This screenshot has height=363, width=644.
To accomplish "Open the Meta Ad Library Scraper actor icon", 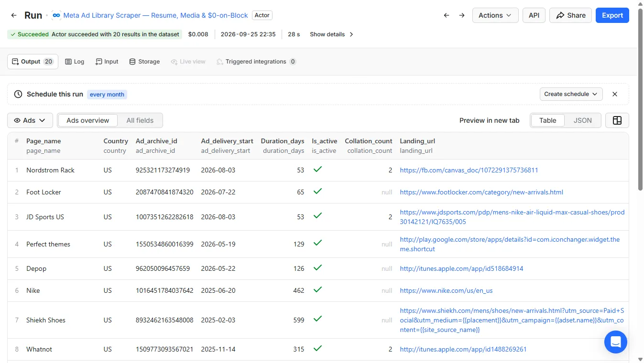I will pos(56,15).
